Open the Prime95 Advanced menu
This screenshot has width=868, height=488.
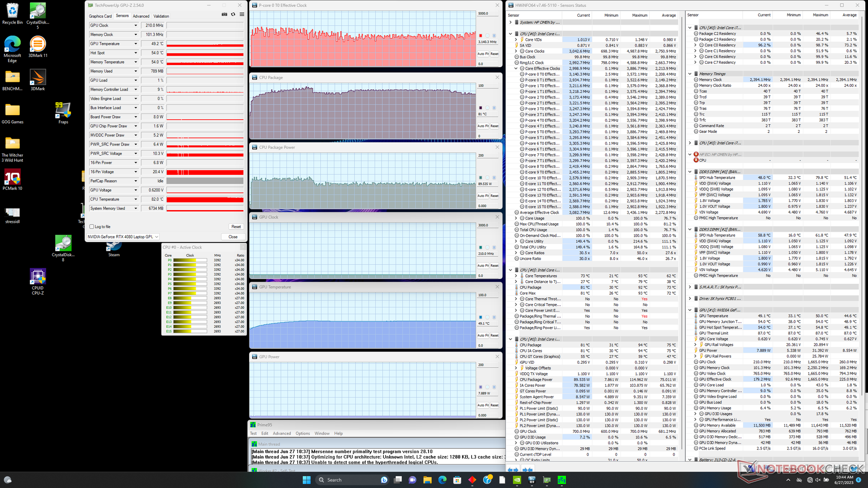point(282,433)
